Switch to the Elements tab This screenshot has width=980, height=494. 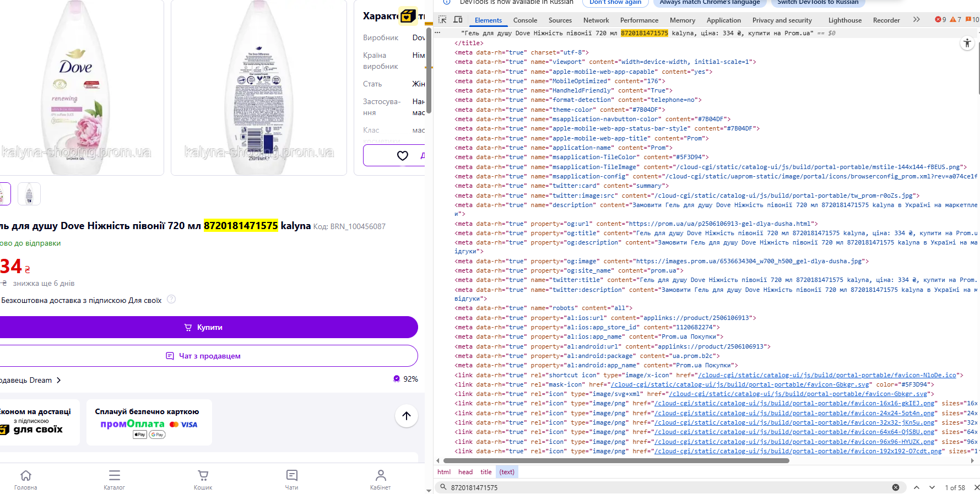coord(488,20)
